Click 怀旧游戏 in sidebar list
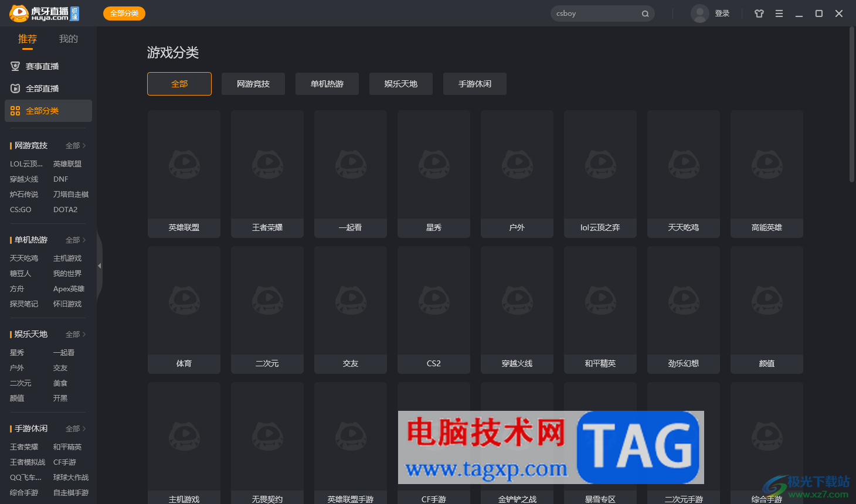 click(x=67, y=304)
